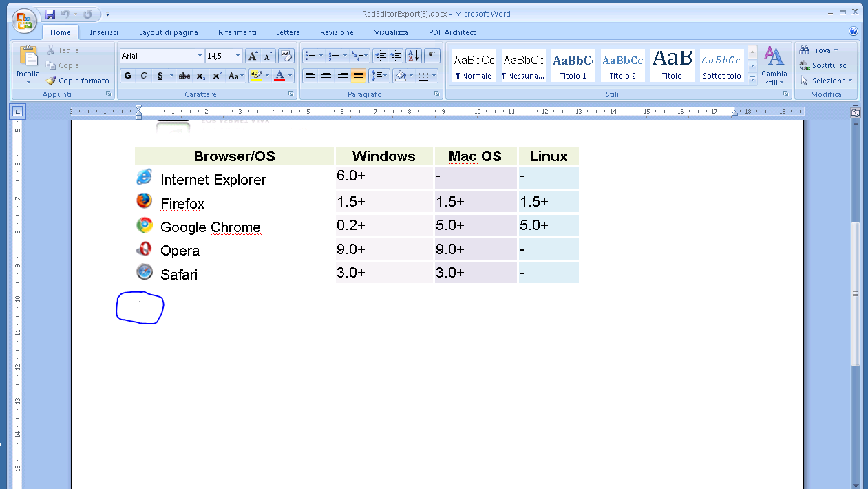Activate Copia formato format painter
This screenshot has width=868, height=489.
[x=78, y=81]
